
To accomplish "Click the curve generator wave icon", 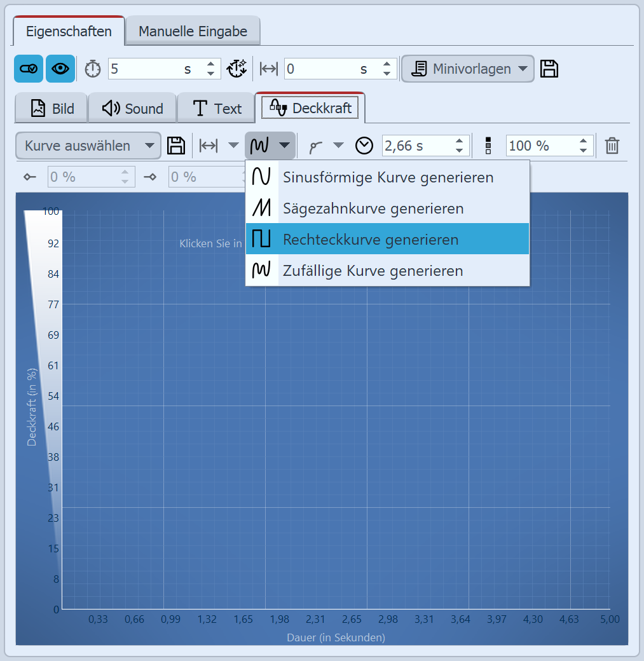I will tap(261, 146).
